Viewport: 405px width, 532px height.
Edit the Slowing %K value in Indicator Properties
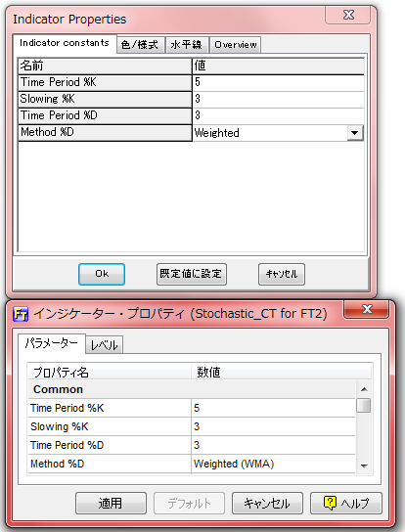click(x=278, y=99)
